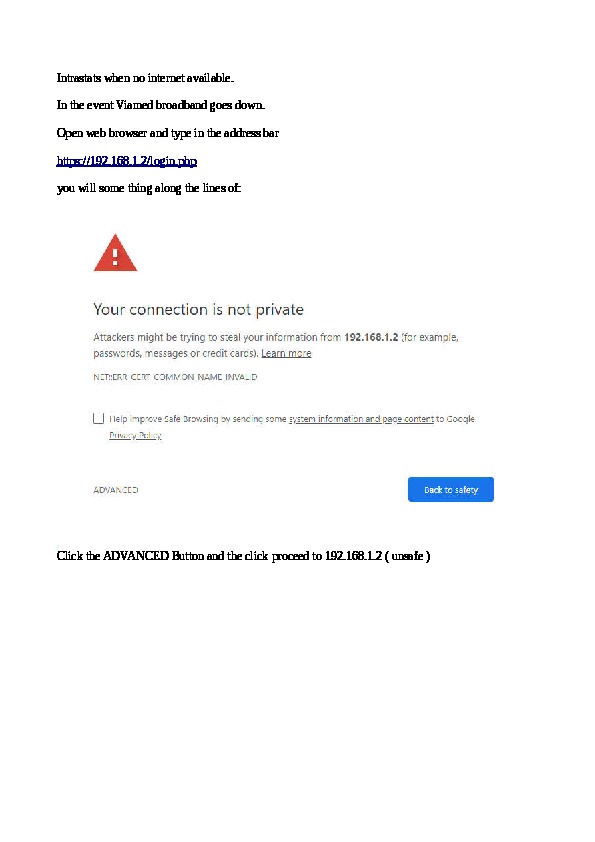Click the passwords, messages or credit cards text

[x=176, y=353]
